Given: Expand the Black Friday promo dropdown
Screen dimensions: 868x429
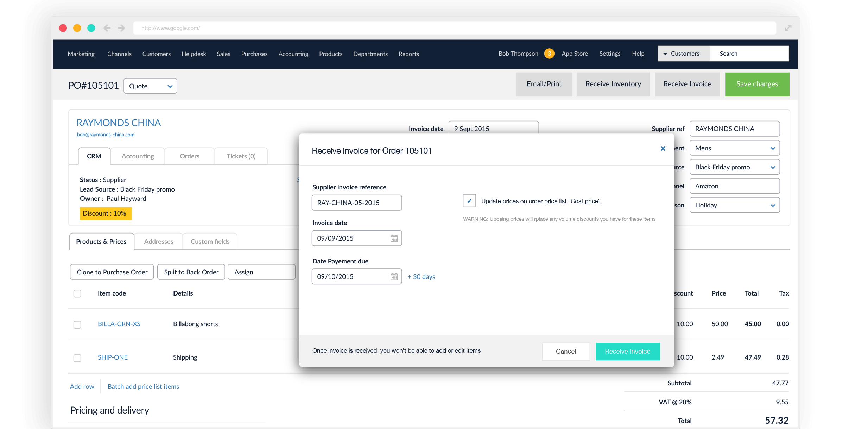Looking at the screenshot, I should tap(773, 167).
